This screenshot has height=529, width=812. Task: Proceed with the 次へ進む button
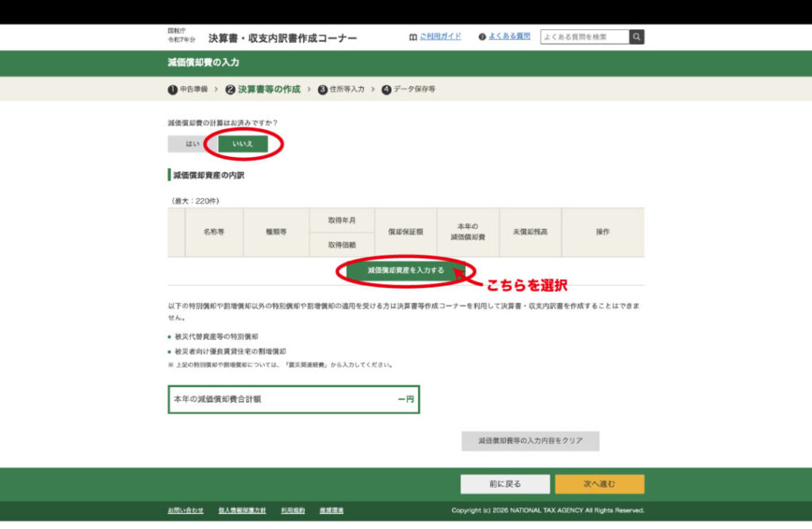click(x=599, y=484)
